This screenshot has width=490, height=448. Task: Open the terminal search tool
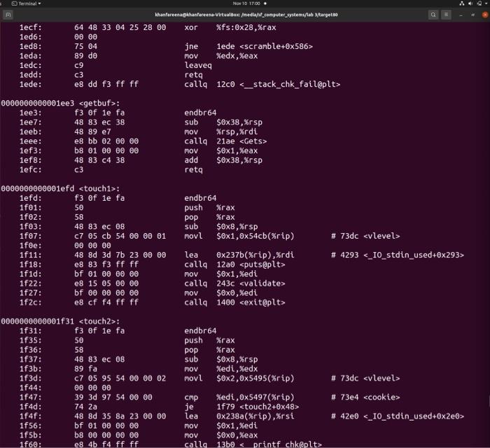pyautogui.click(x=433, y=15)
